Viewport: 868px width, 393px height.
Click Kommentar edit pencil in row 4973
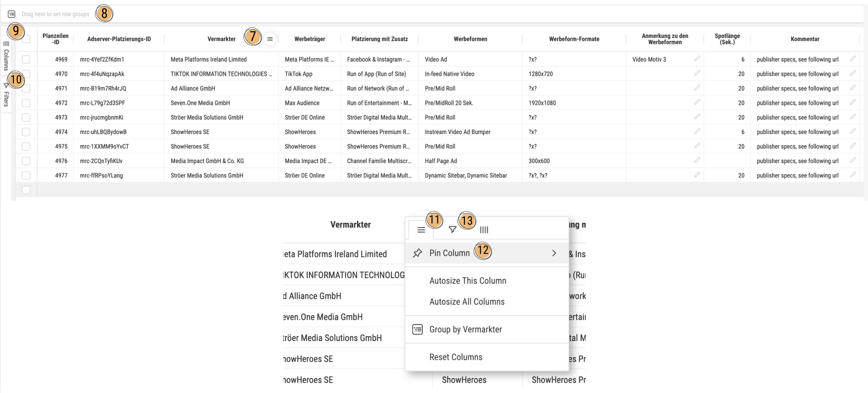point(852,117)
